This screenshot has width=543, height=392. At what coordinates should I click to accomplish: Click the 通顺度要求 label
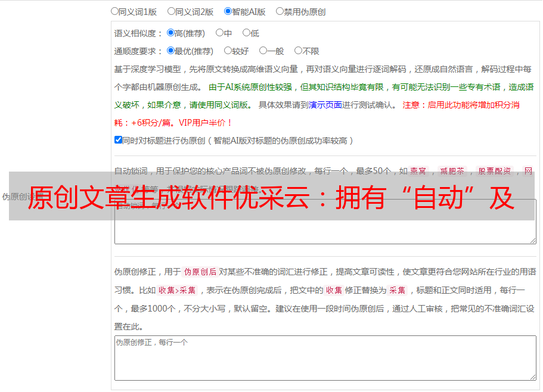[x=138, y=52]
